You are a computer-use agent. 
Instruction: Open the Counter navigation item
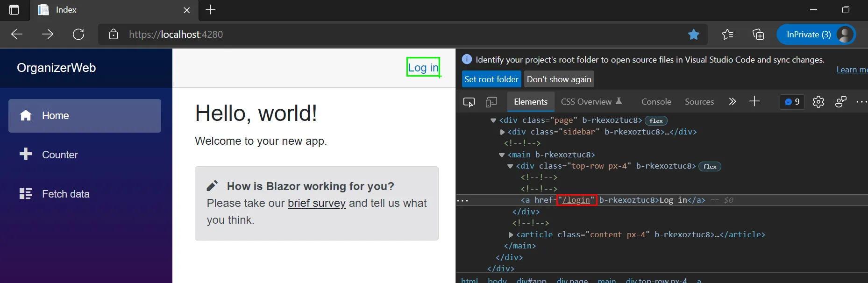(x=60, y=155)
